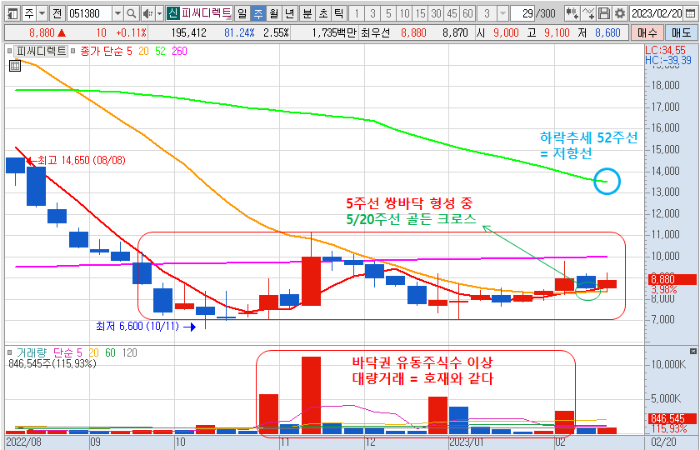Click the add line indicator icon
The height and width of the screenshot is (450, 700).
click(589, 13)
